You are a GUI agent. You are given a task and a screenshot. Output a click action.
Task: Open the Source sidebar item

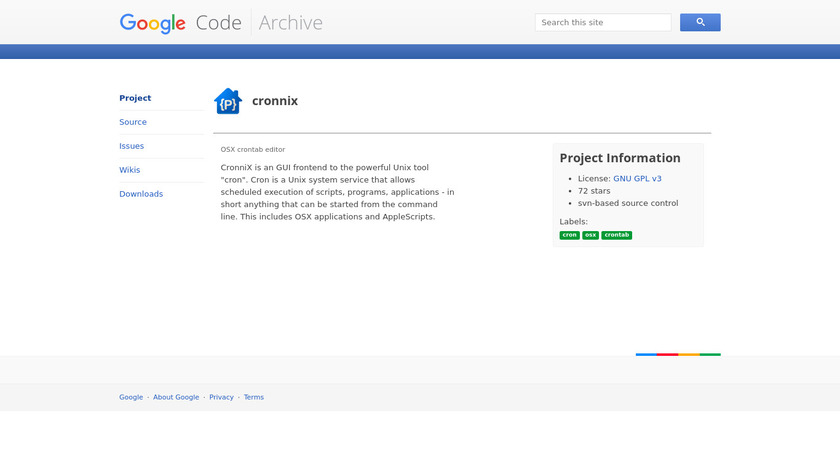[133, 122]
